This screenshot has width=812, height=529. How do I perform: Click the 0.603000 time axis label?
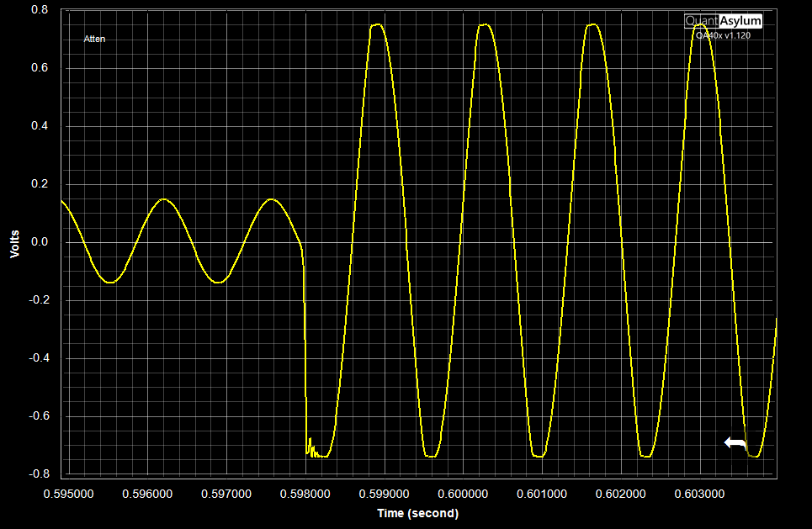699,494
